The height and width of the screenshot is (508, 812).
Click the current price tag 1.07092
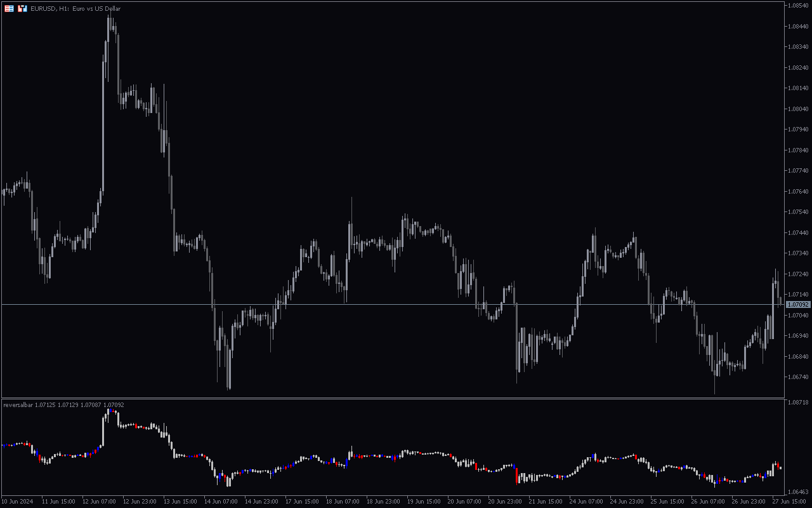pos(798,305)
